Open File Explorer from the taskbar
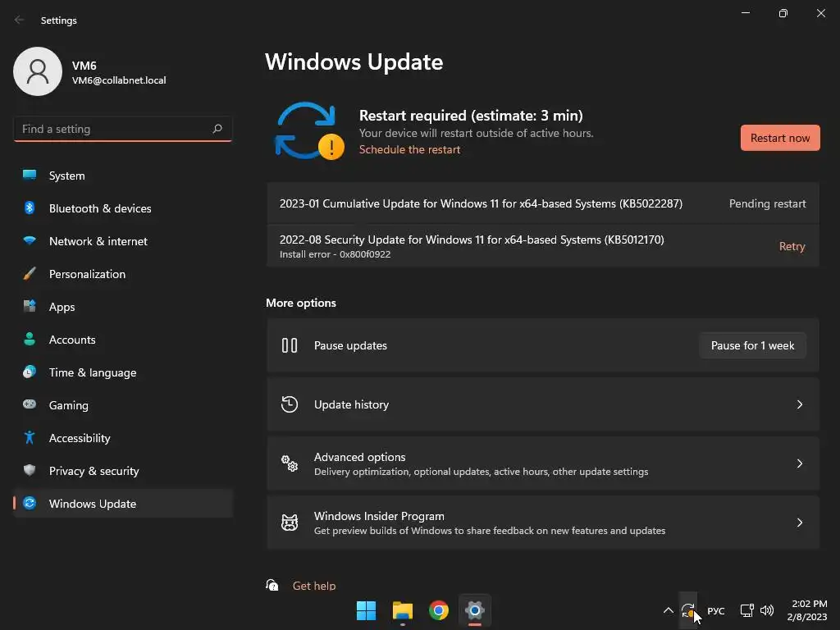The height and width of the screenshot is (630, 840). pos(402,610)
